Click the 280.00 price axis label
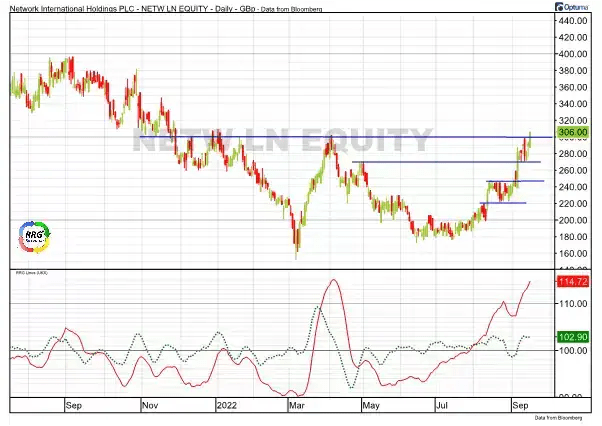The image size is (602, 426). 573,154
